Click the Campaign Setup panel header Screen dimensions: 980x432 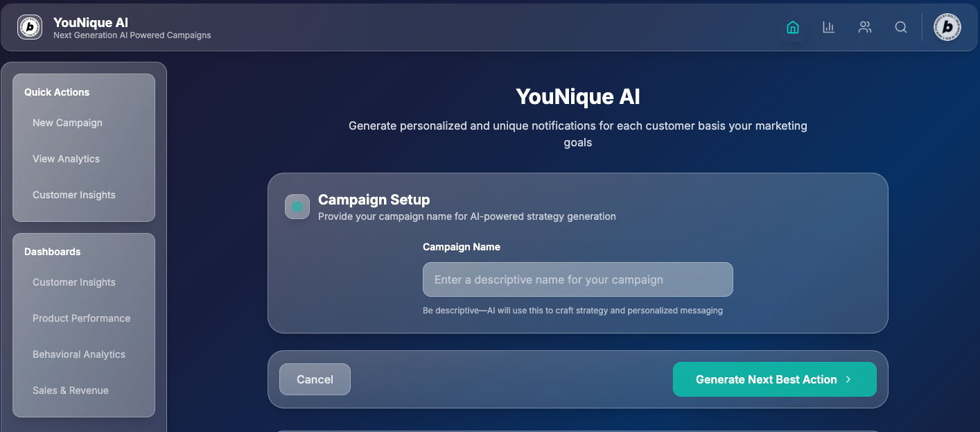(x=374, y=200)
